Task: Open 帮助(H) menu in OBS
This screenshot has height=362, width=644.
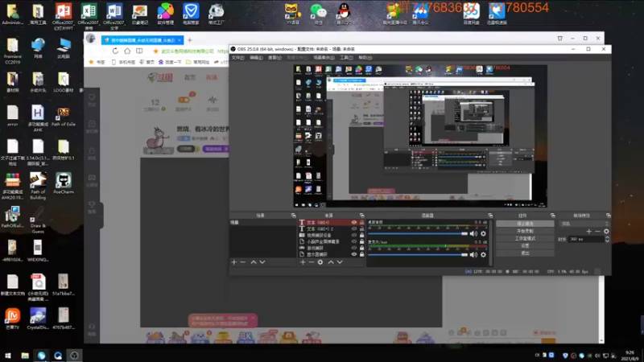Action: [x=365, y=58]
